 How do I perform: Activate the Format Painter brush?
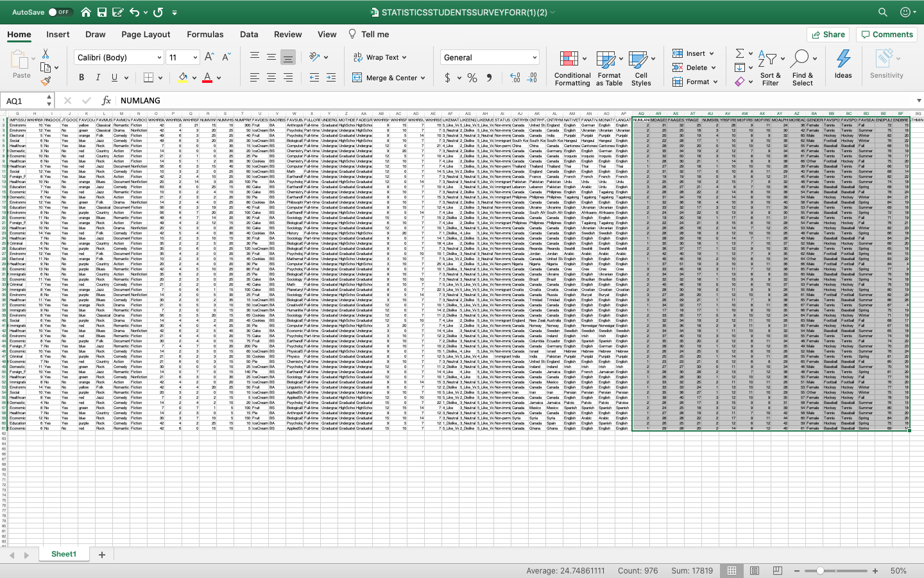point(46,81)
